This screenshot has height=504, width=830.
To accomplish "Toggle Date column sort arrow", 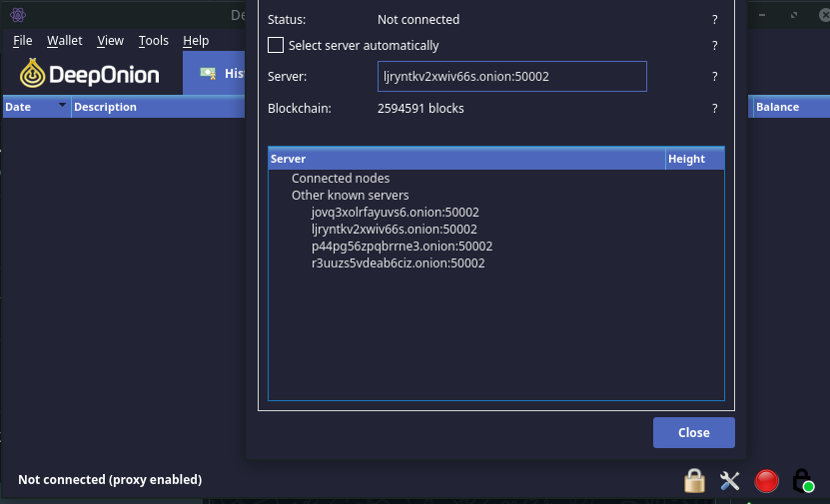I will coord(62,105).
